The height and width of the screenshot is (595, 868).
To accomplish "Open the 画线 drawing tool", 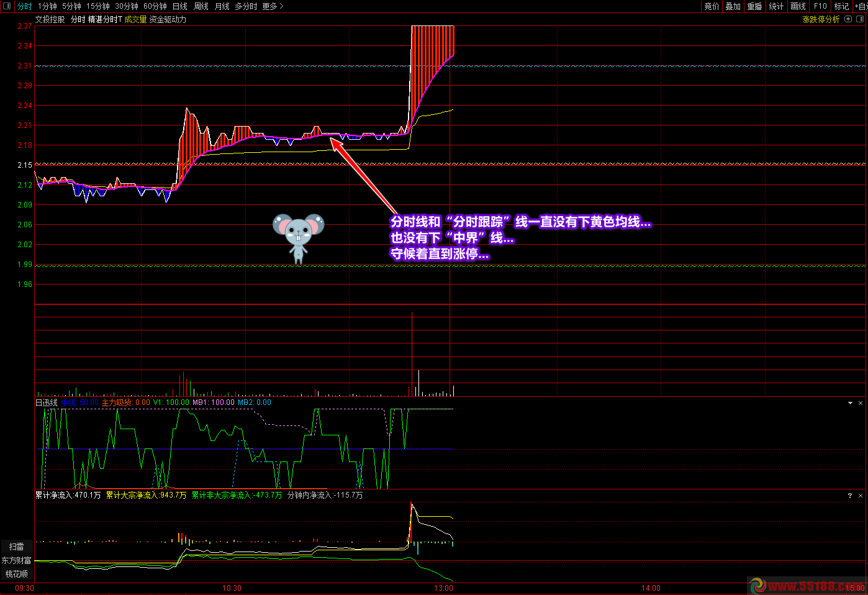I will coord(798,6).
